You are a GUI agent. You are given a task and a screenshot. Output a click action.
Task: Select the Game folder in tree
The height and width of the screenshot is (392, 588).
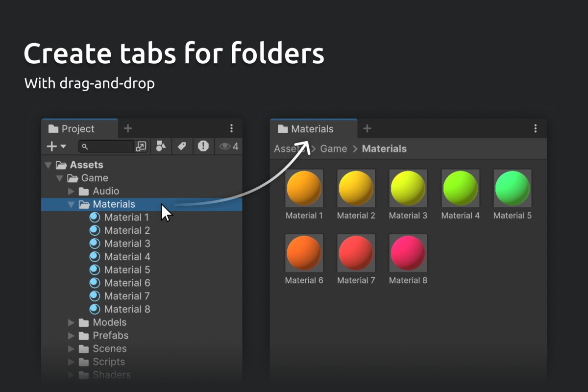(x=88, y=178)
